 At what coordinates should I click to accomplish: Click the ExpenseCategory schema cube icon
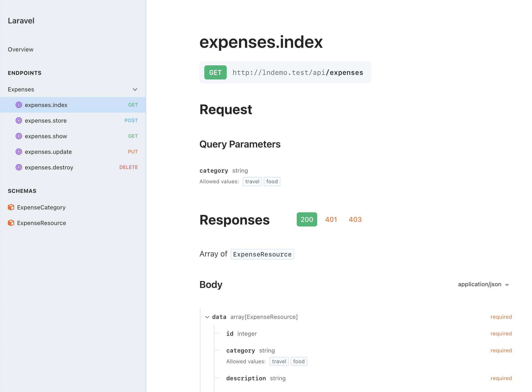pos(11,207)
